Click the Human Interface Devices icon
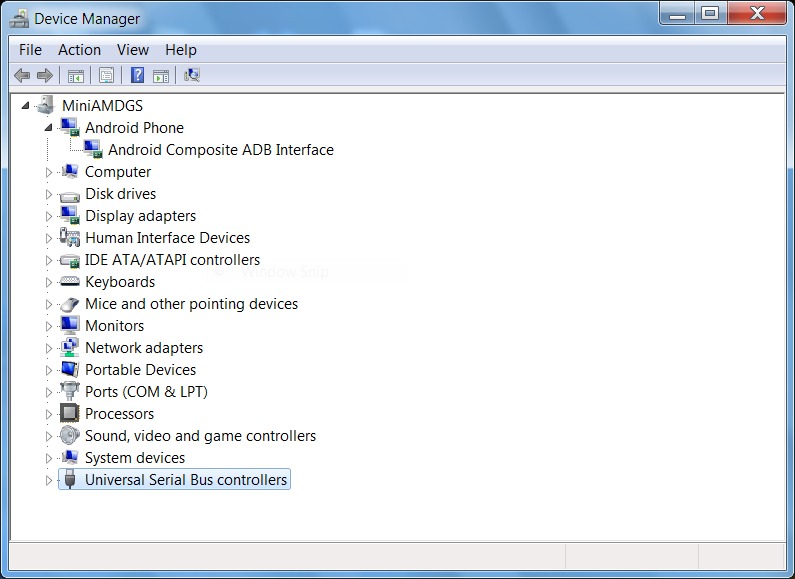This screenshot has height=579, width=795. pos(70,237)
